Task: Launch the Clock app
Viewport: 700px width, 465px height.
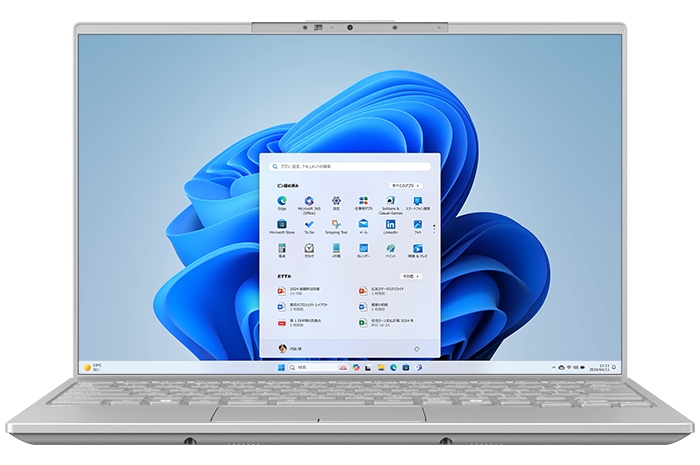Action: [309, 248]
